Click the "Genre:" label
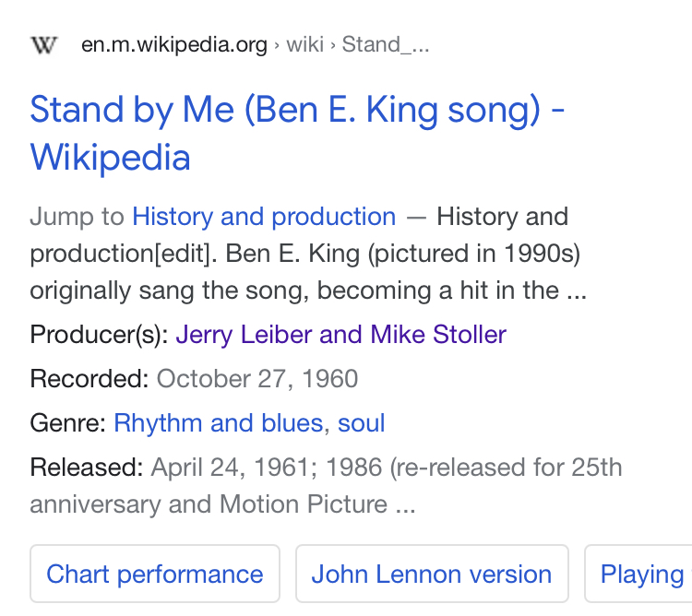 (x=68, y=423)
